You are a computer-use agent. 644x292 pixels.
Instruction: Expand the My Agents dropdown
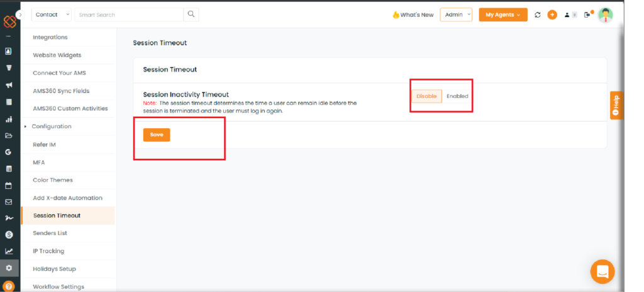coord(502,14)
